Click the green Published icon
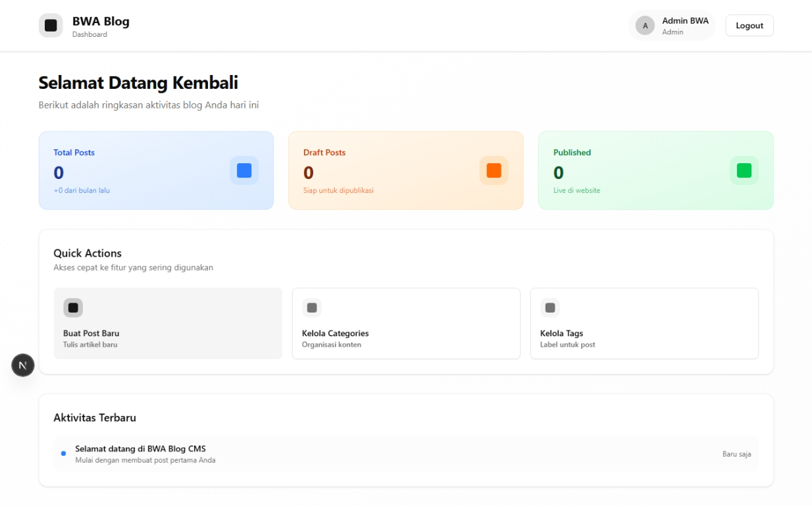Image resolution: width=812 pixels, height=506 pixels. 744,170
